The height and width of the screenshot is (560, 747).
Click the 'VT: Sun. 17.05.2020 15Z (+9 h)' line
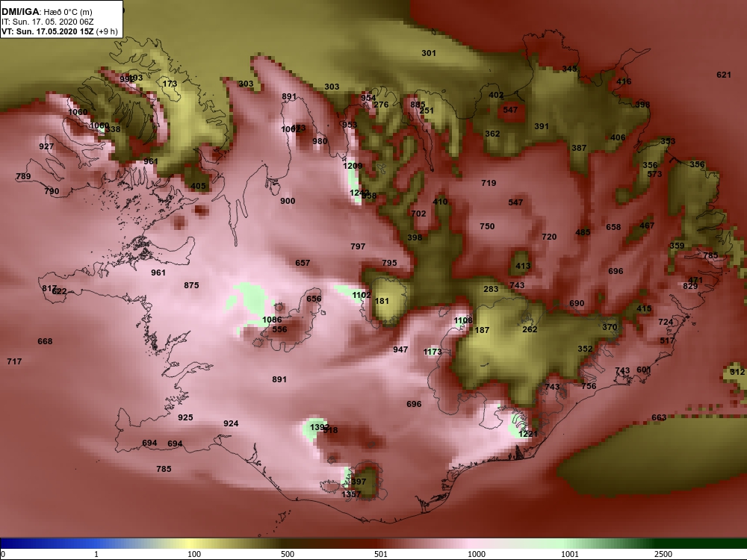click(x=59, y=31)
